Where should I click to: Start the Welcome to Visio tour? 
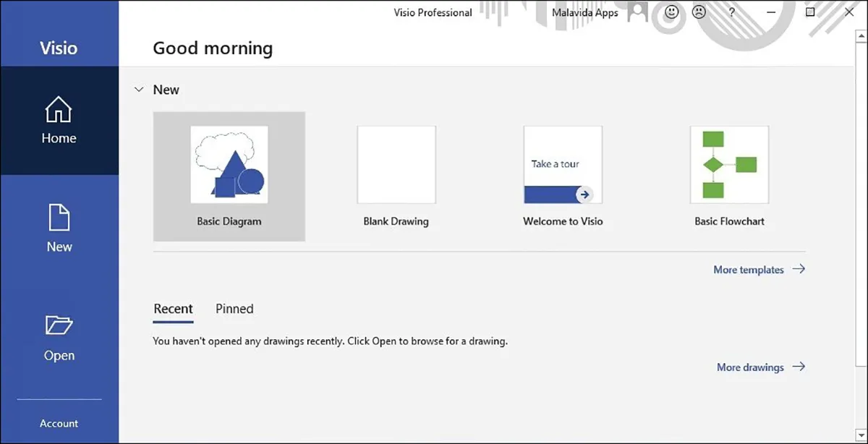pyautogui.click(x=563, y=165)
